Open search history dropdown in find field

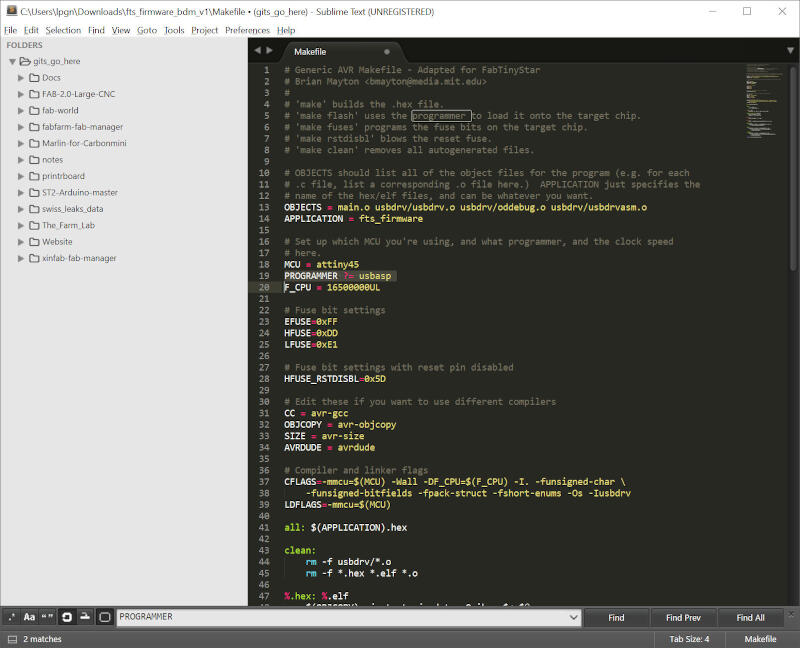(x=573, y=617)
